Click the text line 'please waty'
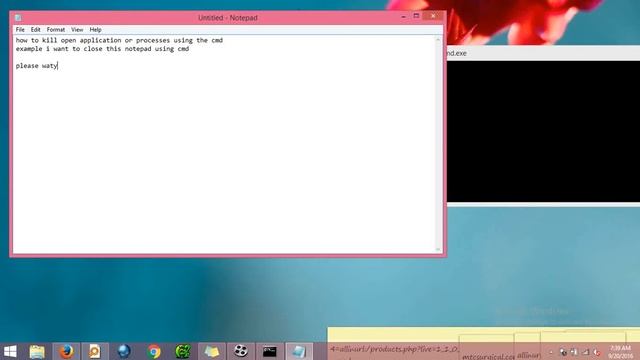640x360 pixels. (x=37, y=66)
